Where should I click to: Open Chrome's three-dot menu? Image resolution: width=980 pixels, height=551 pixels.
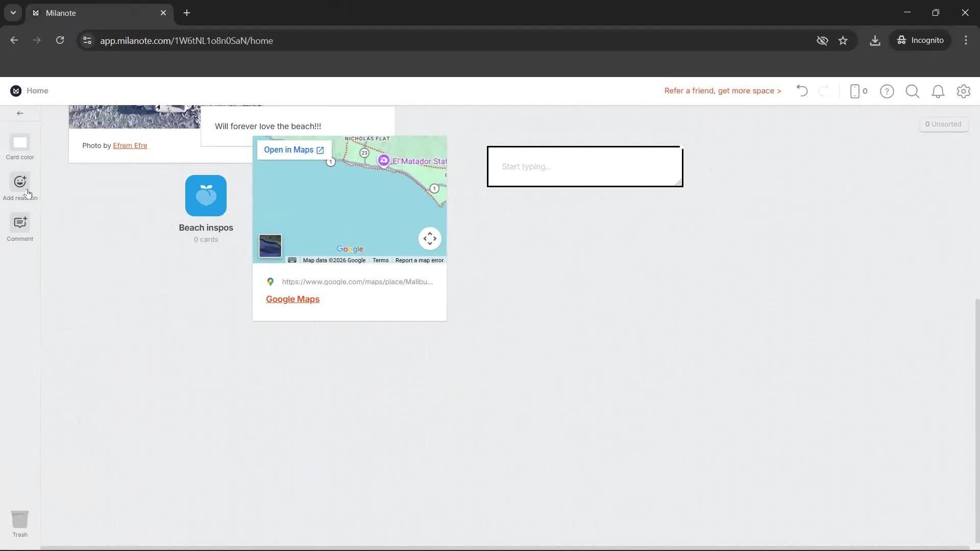(x=966, y=40)
